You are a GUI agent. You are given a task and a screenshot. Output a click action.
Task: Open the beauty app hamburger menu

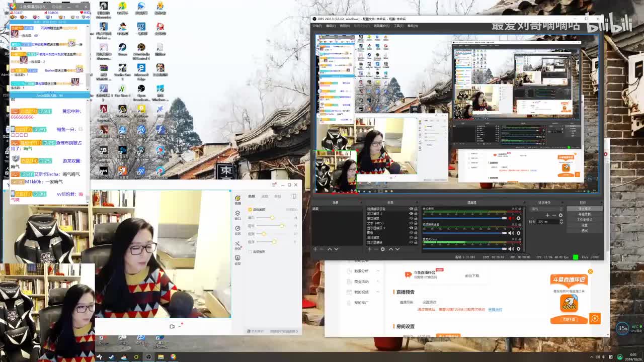click(x=274, y=185)
